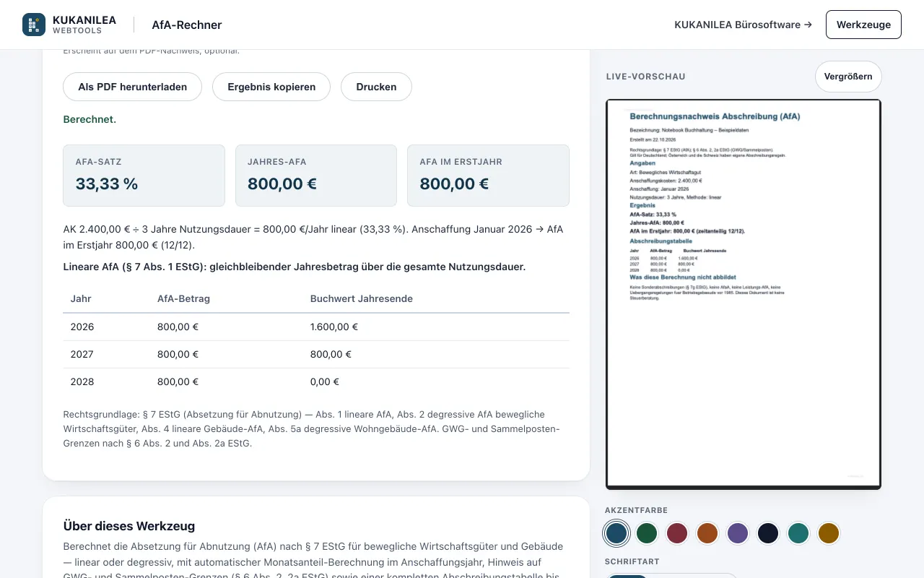Screen dimensions: 924x578
Task: Choose the green accent color swatch
Action: click(647, 533)
